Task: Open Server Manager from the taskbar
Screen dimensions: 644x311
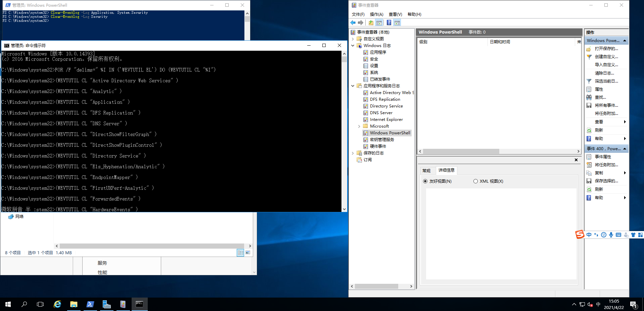Action: [x=106, y=304]
